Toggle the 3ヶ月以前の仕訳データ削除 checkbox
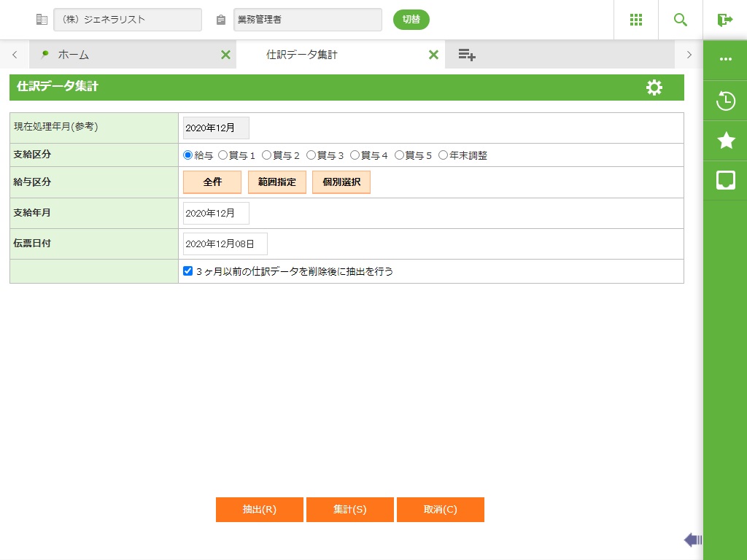747x560 pixels. click(187, 271)
